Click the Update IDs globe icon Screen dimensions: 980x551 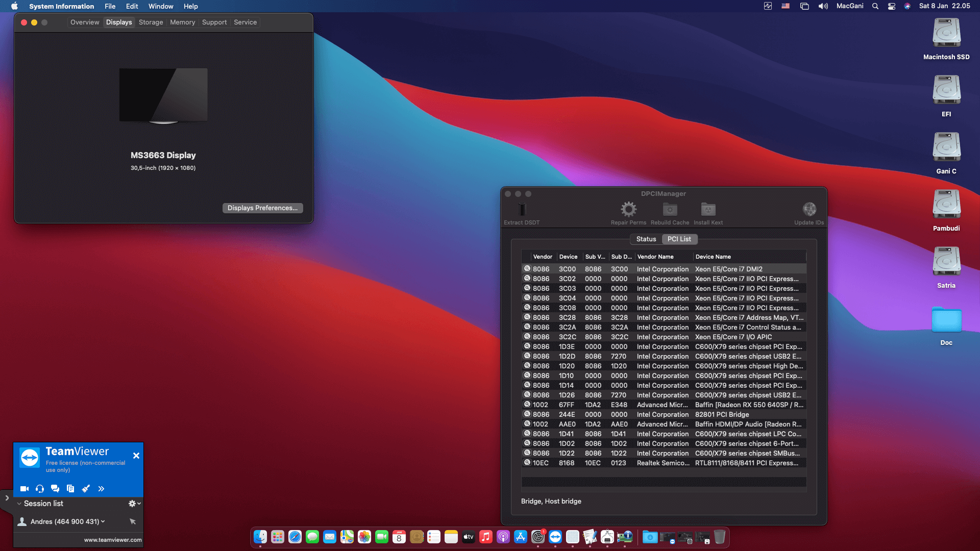pos(809,210)
